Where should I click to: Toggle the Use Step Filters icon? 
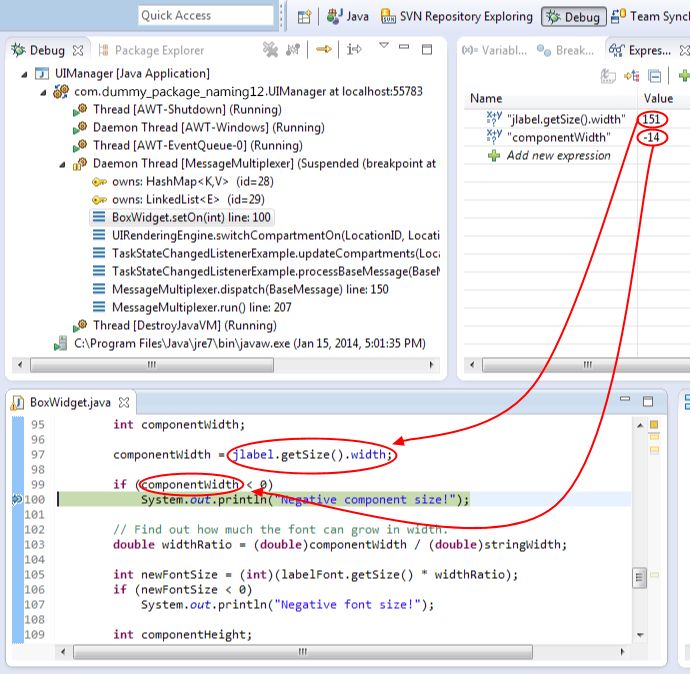pos(353,49)
